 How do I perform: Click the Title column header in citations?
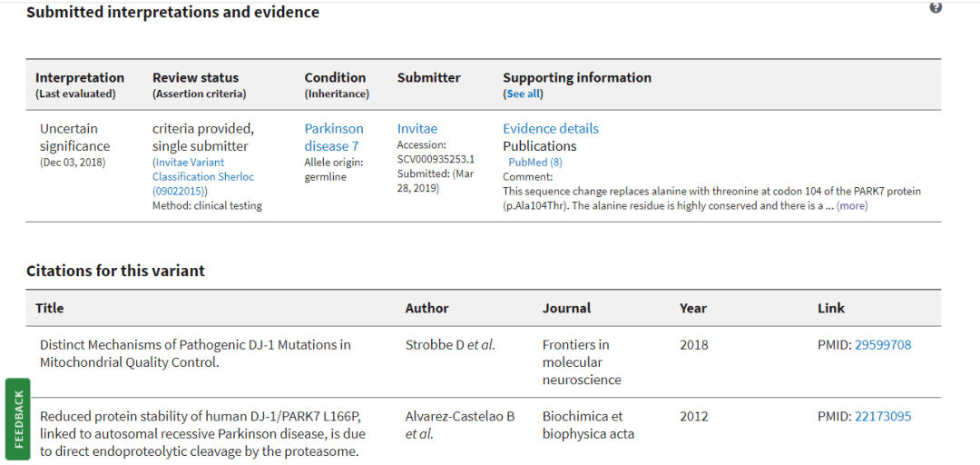pos(49,308)
